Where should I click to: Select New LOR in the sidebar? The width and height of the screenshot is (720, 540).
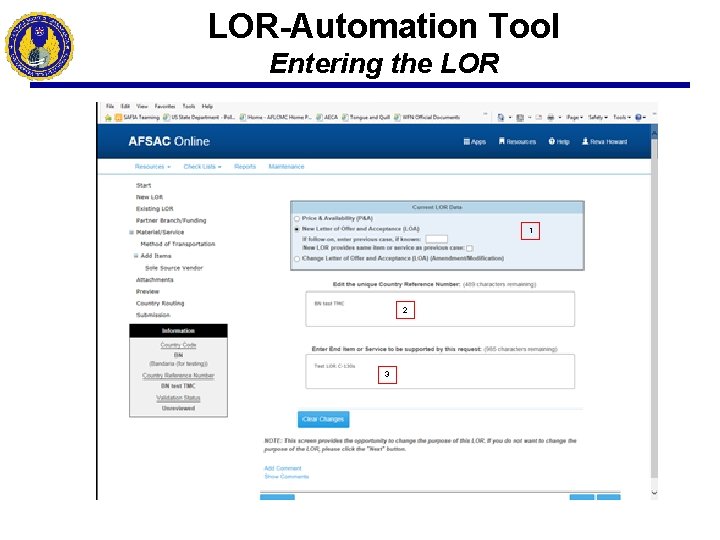(x=149, y=197)
